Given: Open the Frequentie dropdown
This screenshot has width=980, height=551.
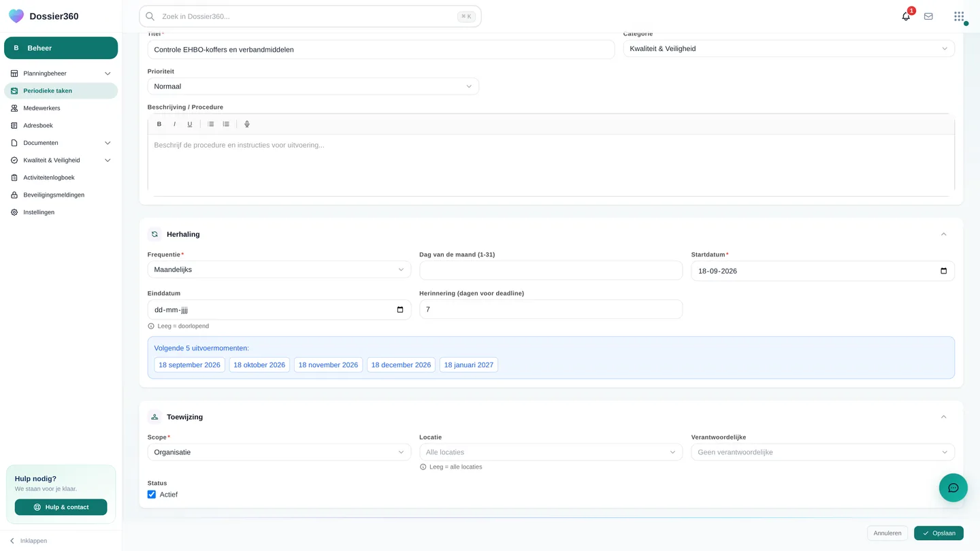Looking at the screenshot, I should point(279,269).
